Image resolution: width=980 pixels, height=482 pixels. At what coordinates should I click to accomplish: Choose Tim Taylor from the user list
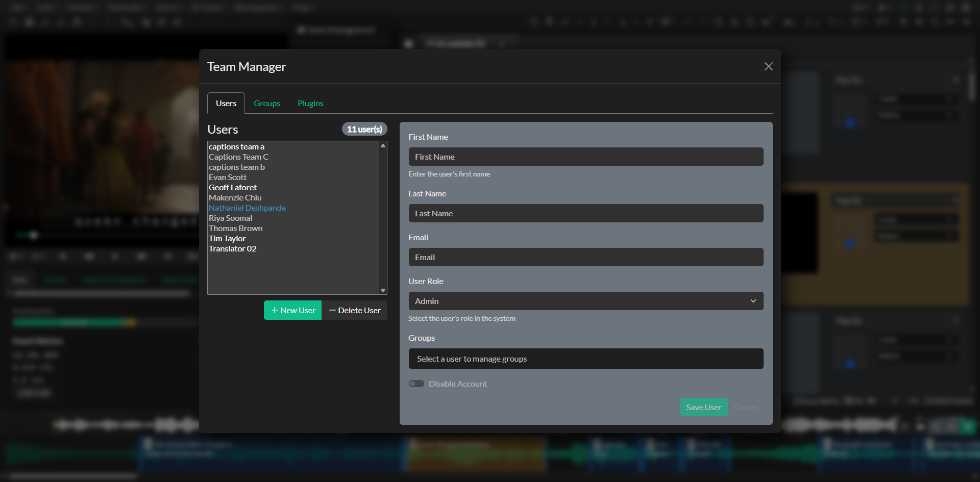(227, 238)
